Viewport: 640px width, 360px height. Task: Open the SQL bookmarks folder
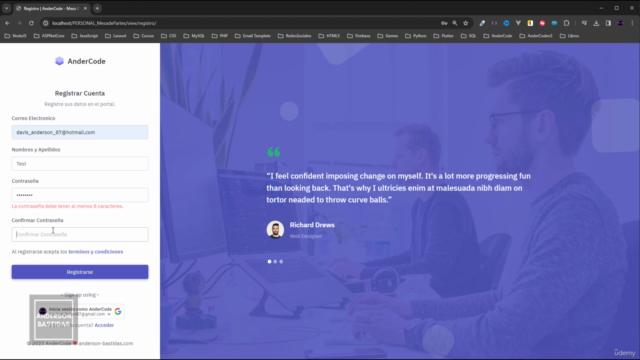(469, 36)
